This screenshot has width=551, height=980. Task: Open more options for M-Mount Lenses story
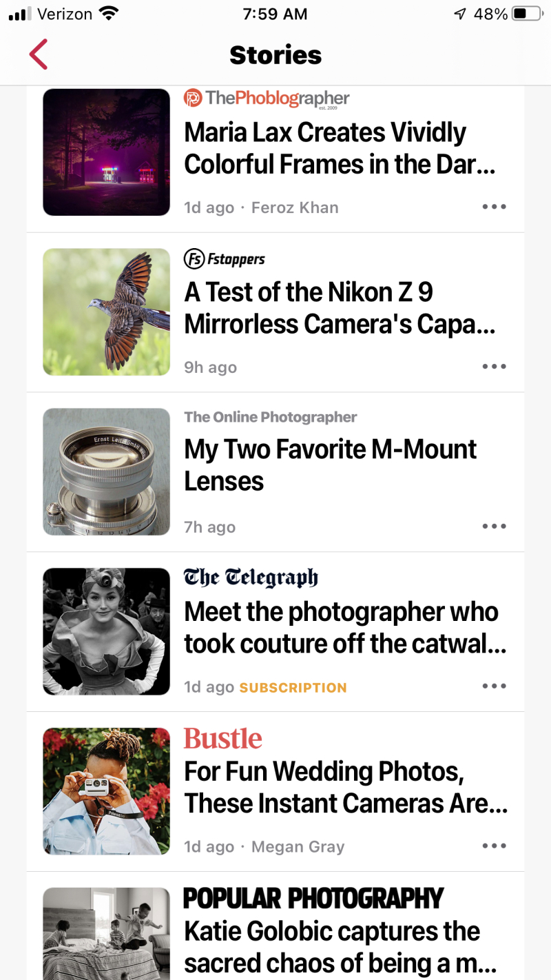tap(495, 527)
